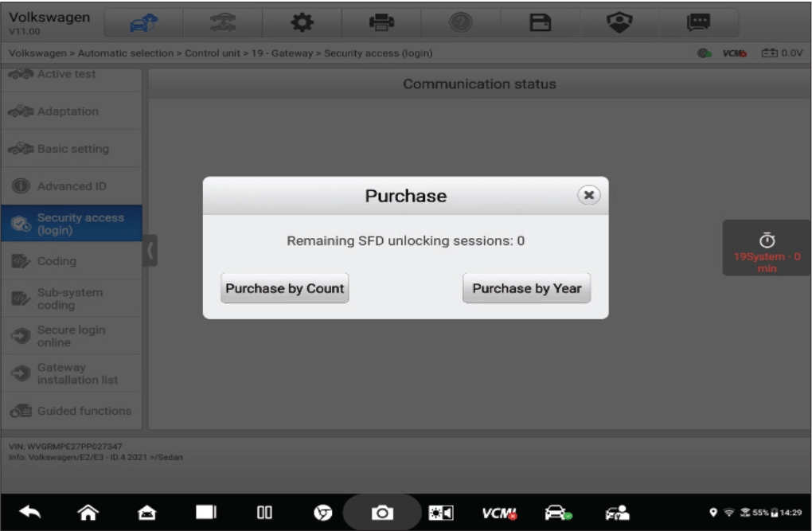The height and width of the screenshot is (531, 812).
Task: Select Basic setting in sidebar
Action: pos(72,149)
